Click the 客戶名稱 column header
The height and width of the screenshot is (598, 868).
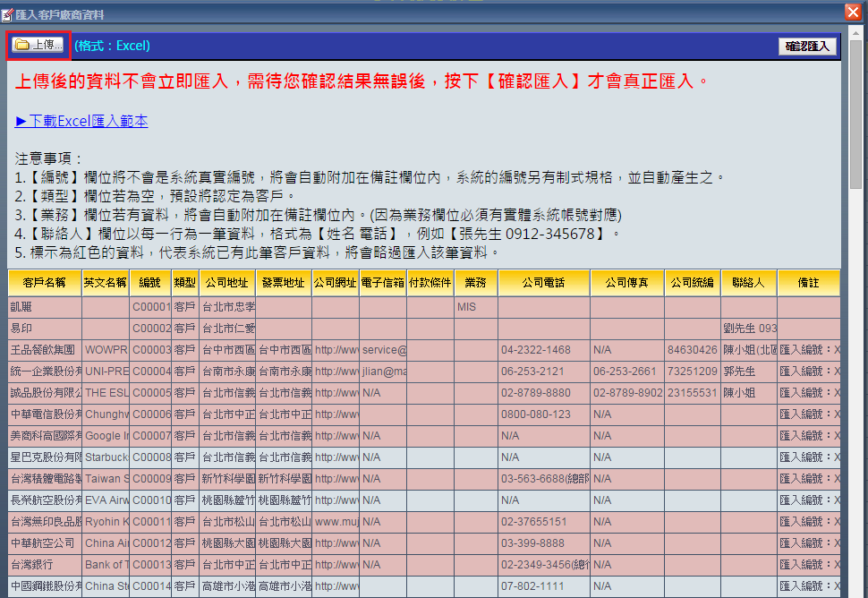coord(44,283)
